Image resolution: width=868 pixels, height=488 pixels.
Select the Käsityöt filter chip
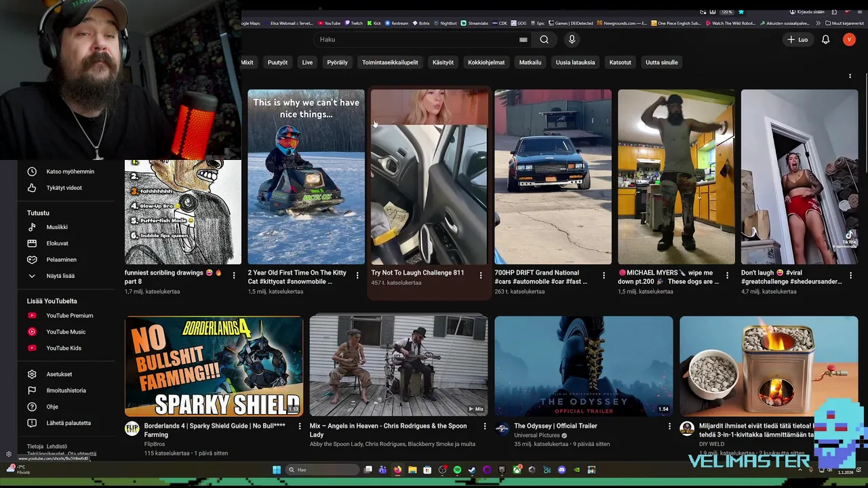pos(443,62)
